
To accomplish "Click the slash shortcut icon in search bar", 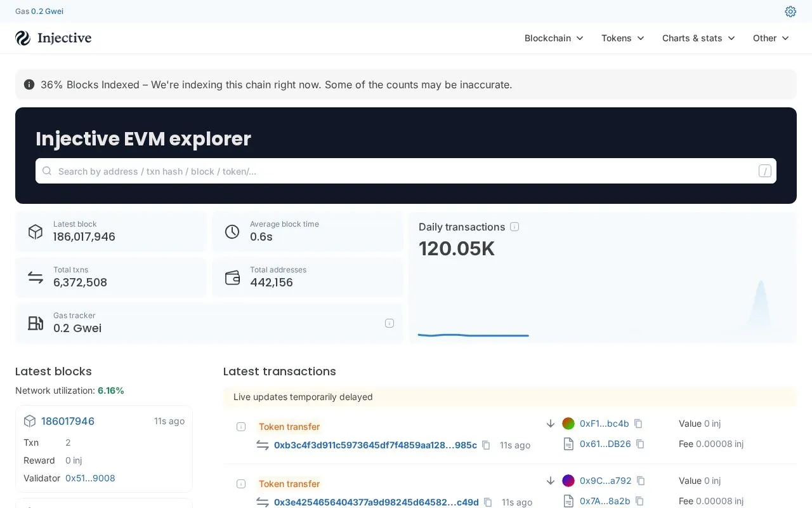I will click(x=765, y=171).
